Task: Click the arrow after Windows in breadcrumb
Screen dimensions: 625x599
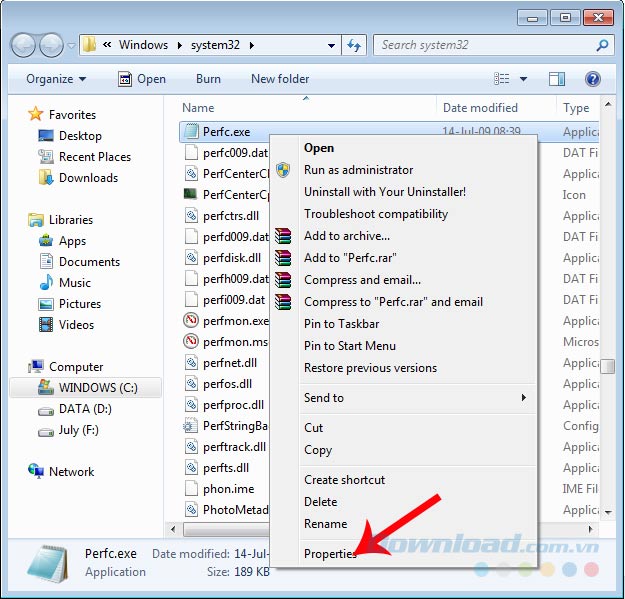Action: pyautogui.click(x=179, y=45)
